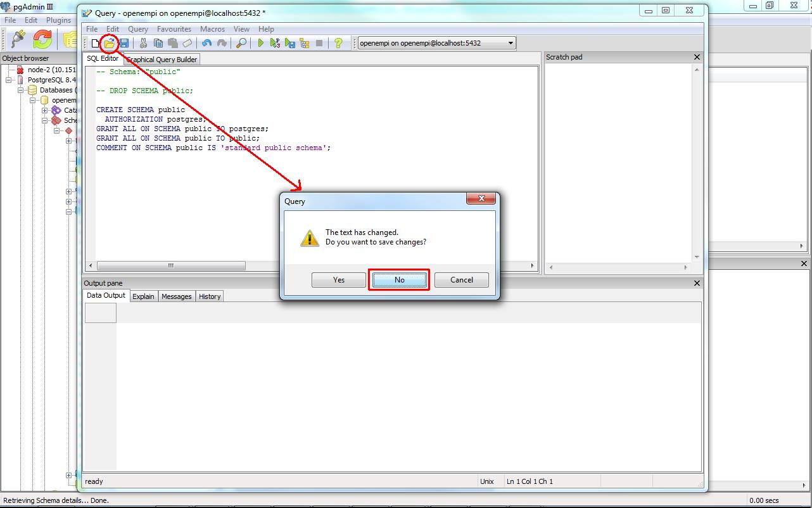Expand the Catalogs tree node
This screenshot has height=508, width=812.
point(45,110)
